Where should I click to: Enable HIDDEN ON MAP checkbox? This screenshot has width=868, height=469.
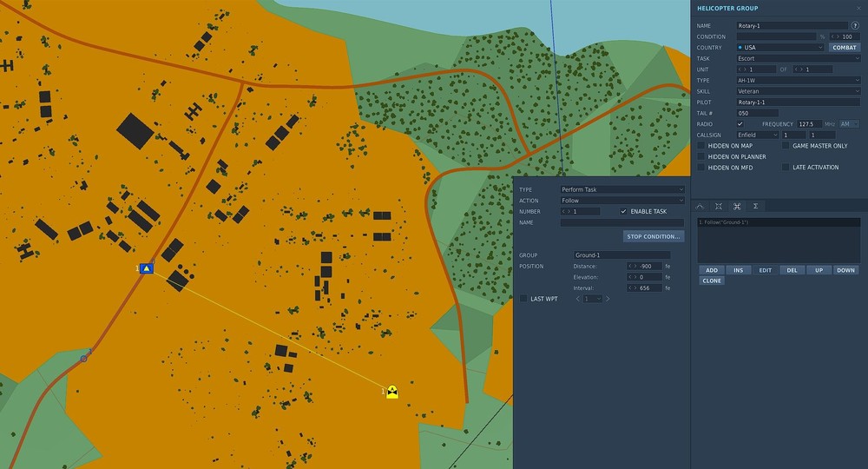[x=700, y=146]
